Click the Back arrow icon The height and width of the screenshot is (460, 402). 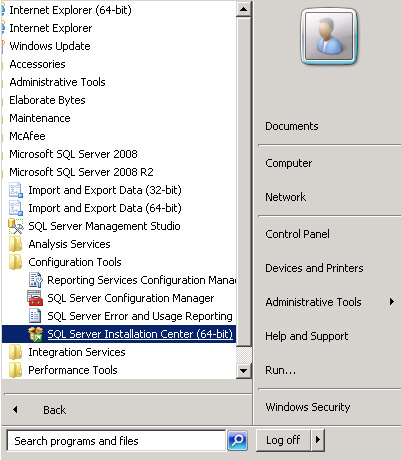15,410
